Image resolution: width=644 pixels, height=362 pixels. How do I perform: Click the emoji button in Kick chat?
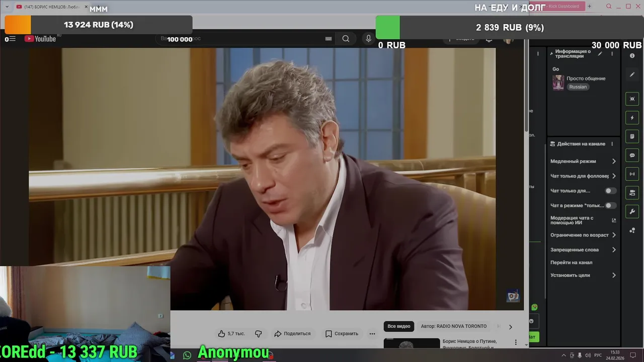point(531,321)
